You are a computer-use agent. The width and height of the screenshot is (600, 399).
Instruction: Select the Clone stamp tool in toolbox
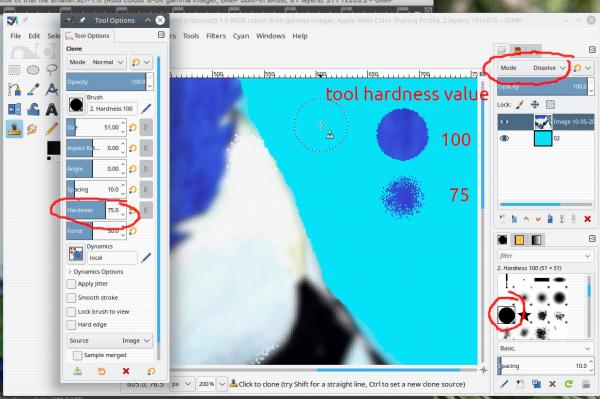point(14,128)
